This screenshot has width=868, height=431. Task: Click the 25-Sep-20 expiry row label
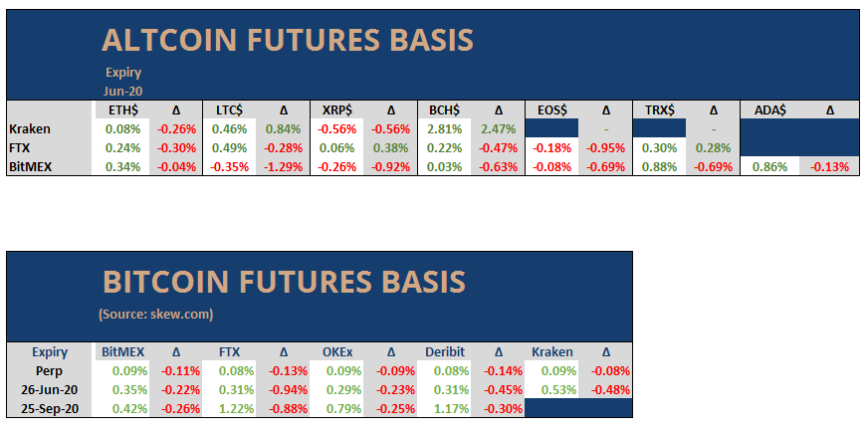(x=49, y=407)
